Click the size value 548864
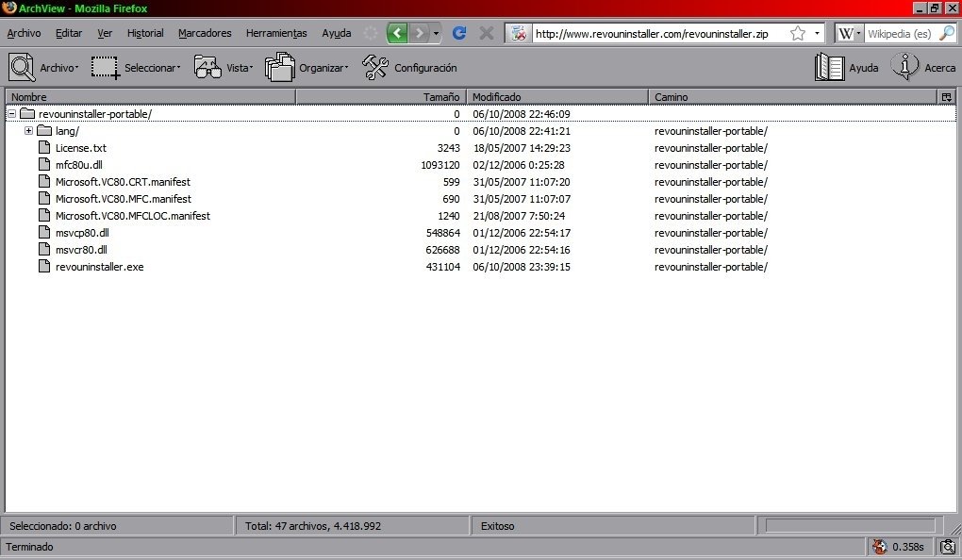962x560 pixels. (443, 233)
